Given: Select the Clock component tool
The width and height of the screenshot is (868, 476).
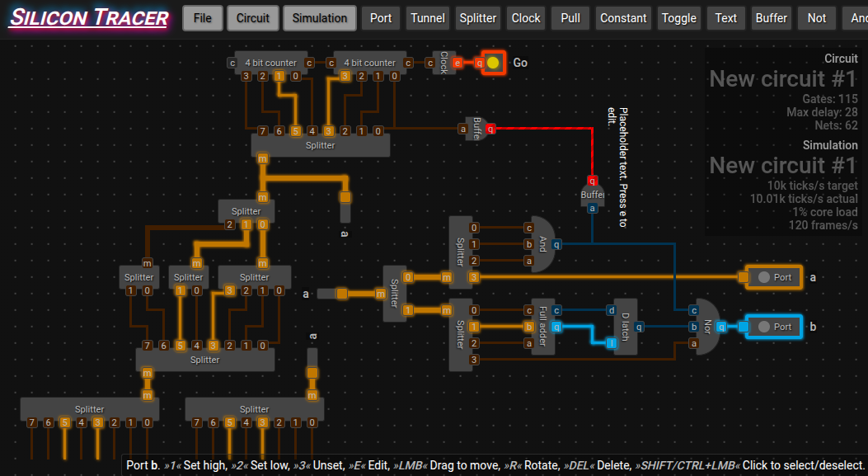Looking at the screenshot, I should click(526, 18).
